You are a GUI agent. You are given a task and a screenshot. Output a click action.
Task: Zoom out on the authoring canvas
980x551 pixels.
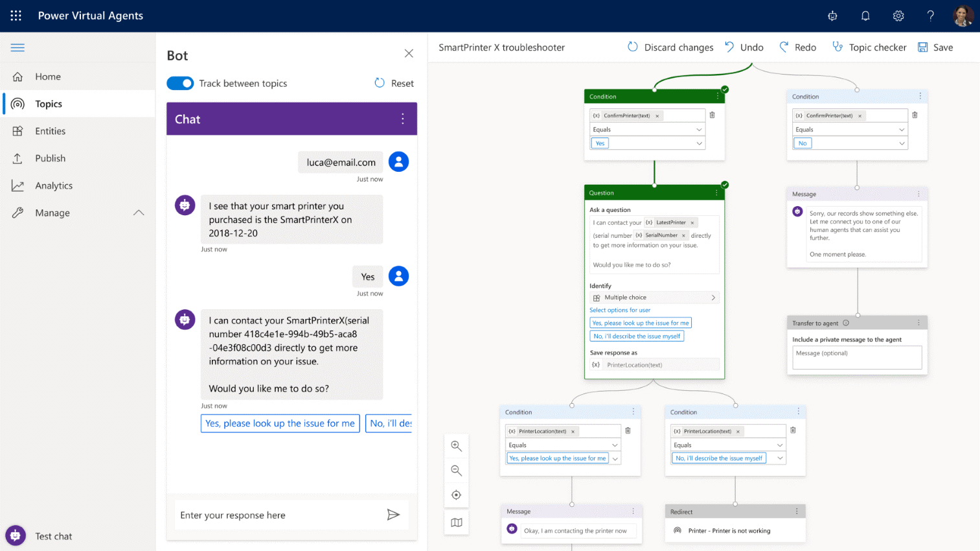(x=456, y=471)
